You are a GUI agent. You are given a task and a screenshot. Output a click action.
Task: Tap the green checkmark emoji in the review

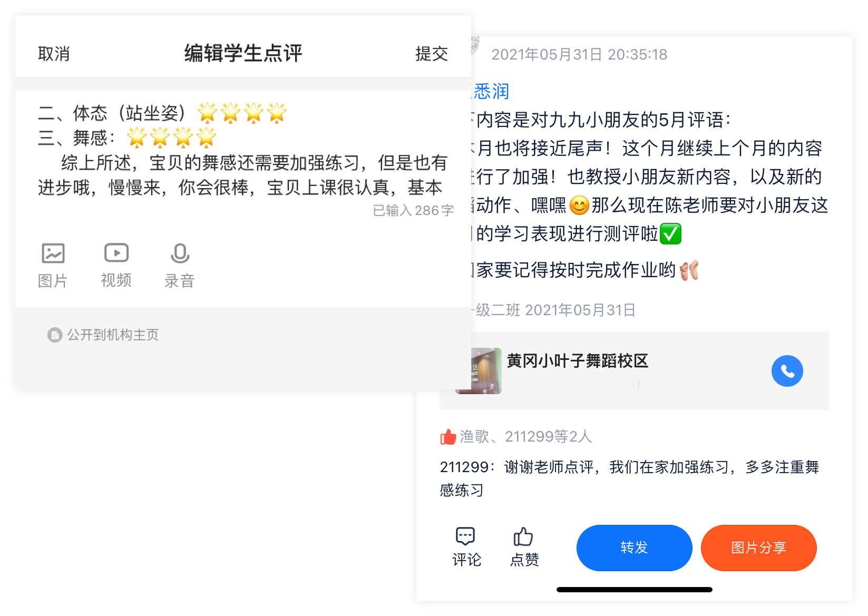(670, 234)
